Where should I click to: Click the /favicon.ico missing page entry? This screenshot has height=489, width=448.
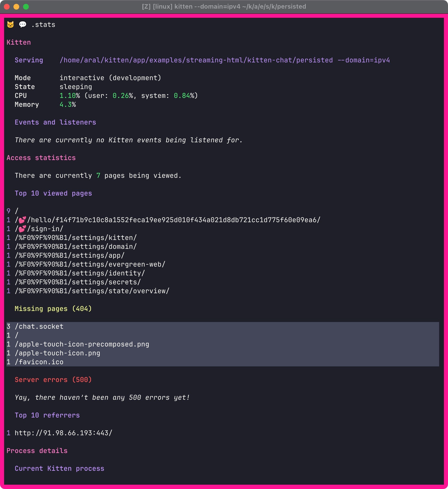tap(39, 362)
